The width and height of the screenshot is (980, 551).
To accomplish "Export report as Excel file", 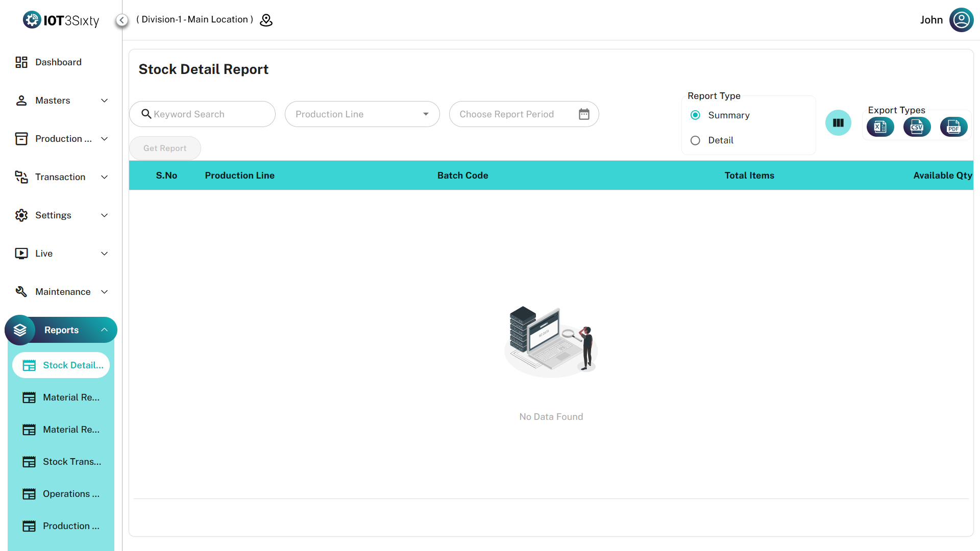I will [x=880, y=127].
